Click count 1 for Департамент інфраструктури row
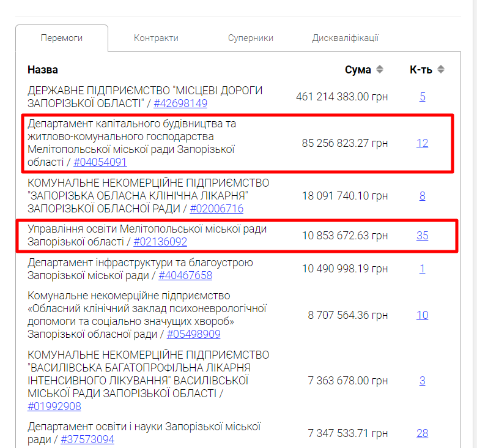Image resolution: width=477 pixels, height=448 pixels. point(422,269)
